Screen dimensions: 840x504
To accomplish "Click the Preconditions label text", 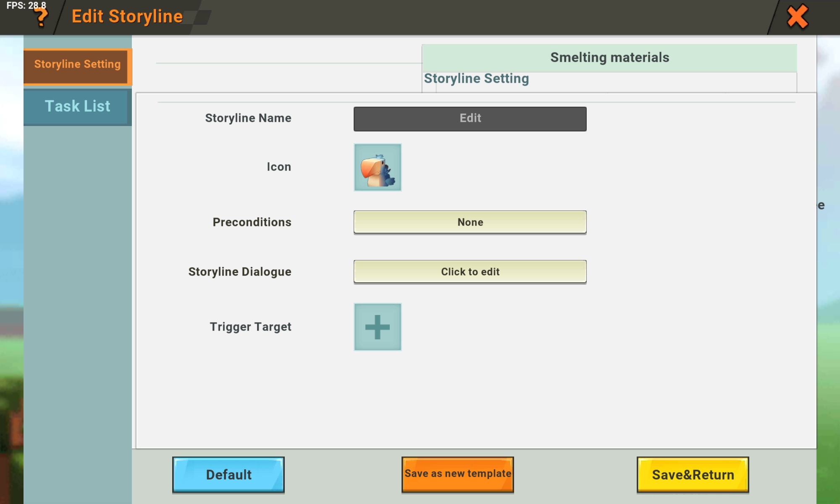I will pyautogui.click(x=252, y=222).
